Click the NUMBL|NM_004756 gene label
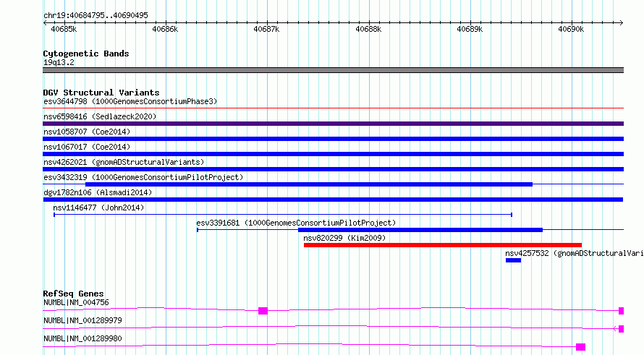Image resolution: width=644 pixels, height=355 pixels. coord(77,302)
